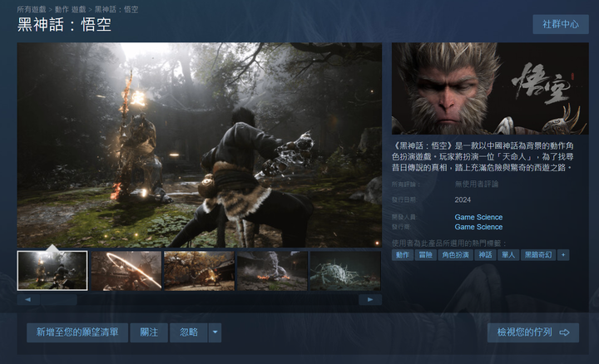The width and height of the screenshot is (599, 364).
Task: Select the 角色扮演 tag
Action: [x=455, y=255]
